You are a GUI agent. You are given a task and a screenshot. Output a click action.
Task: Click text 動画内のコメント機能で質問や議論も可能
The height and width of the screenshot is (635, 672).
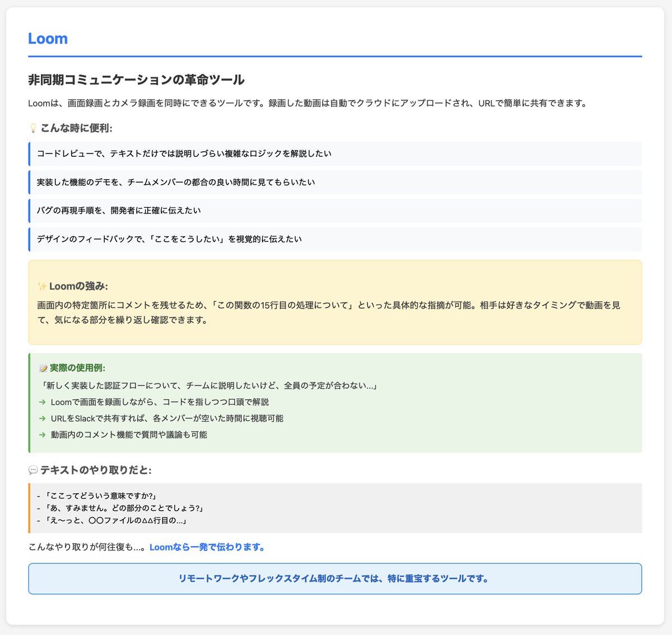pyautogui.click(x=129, y=435)
